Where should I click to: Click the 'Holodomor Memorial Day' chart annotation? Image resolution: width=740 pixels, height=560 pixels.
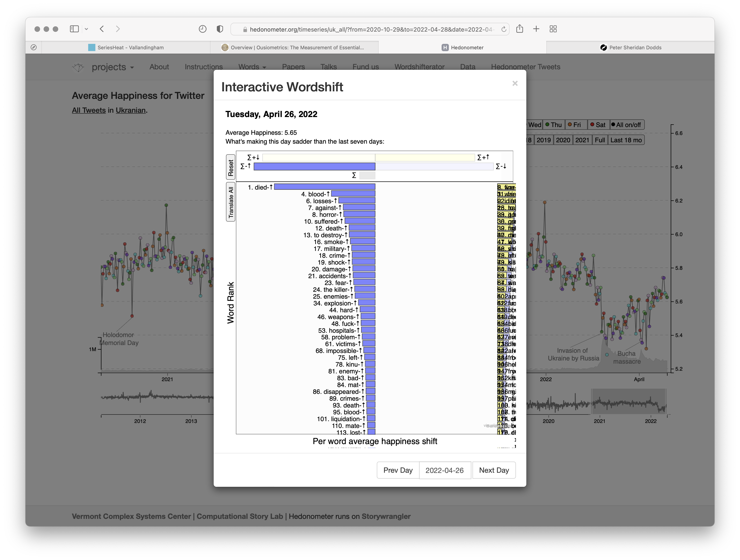point(119,339)
